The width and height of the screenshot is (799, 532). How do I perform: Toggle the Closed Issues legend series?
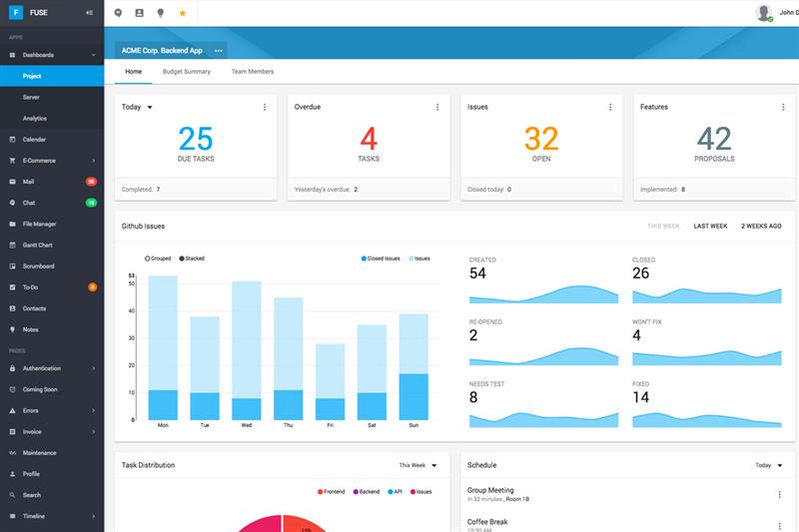pos(381,259)
